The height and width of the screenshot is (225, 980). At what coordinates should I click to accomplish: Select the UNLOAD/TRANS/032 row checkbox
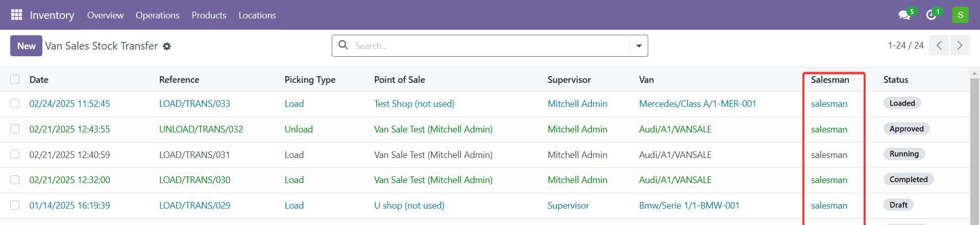click(15, 129)
